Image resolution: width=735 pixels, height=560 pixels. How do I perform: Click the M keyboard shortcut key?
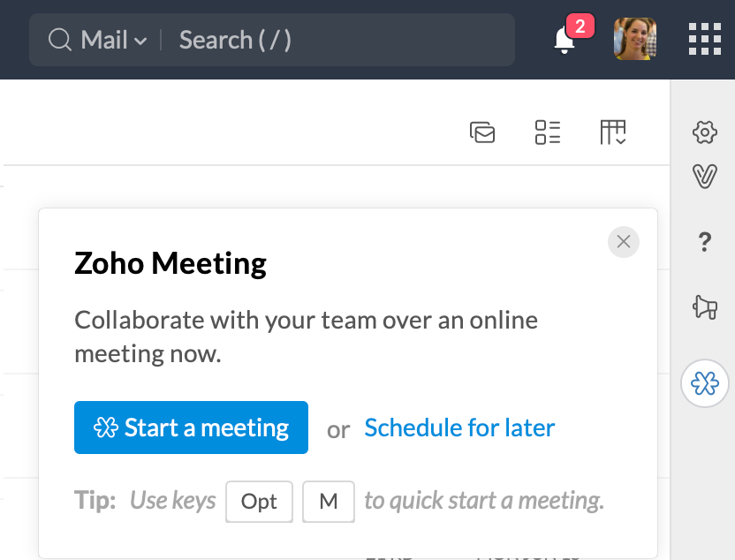(x=328, y=502)
